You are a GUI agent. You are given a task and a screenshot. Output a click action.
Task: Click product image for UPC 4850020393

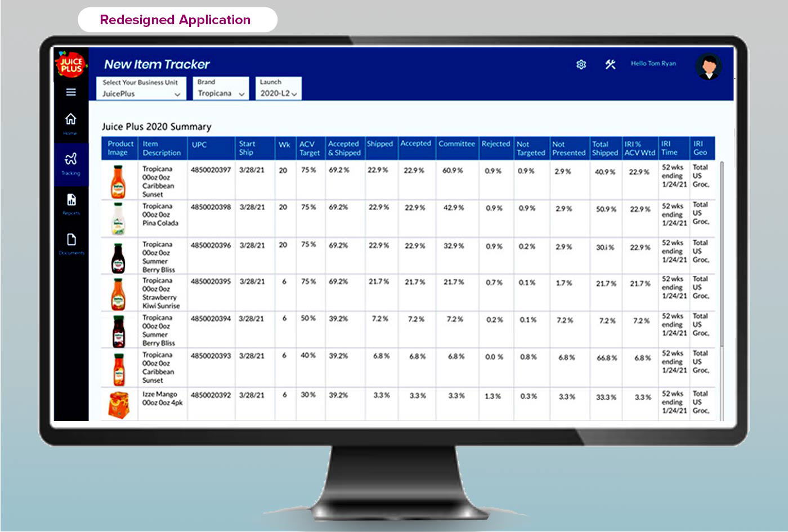click(x=119, y=369)
